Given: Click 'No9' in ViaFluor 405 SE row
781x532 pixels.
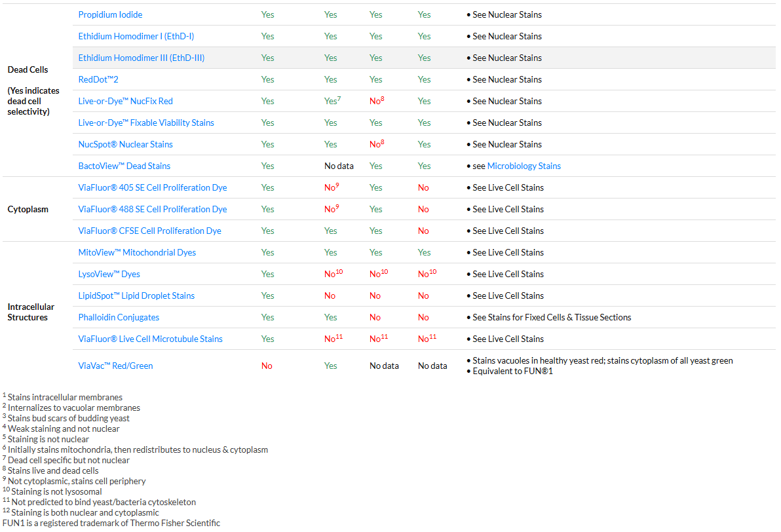Looking at the screenshot, I should (x=332, y=187).
